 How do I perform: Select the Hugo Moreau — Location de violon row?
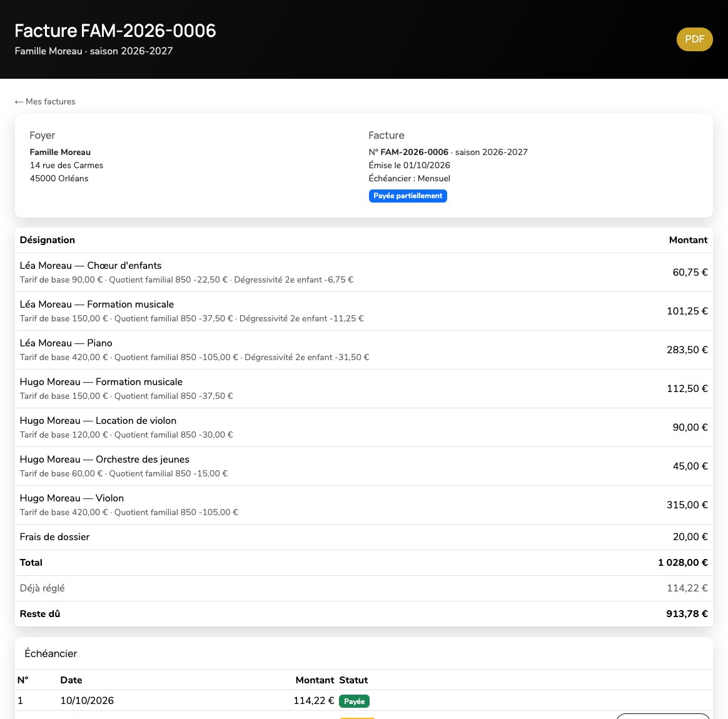point(363,428)
